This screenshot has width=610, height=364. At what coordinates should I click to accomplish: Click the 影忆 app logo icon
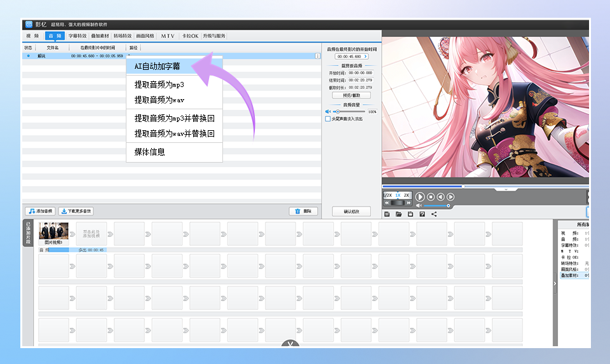click(29, 24)
